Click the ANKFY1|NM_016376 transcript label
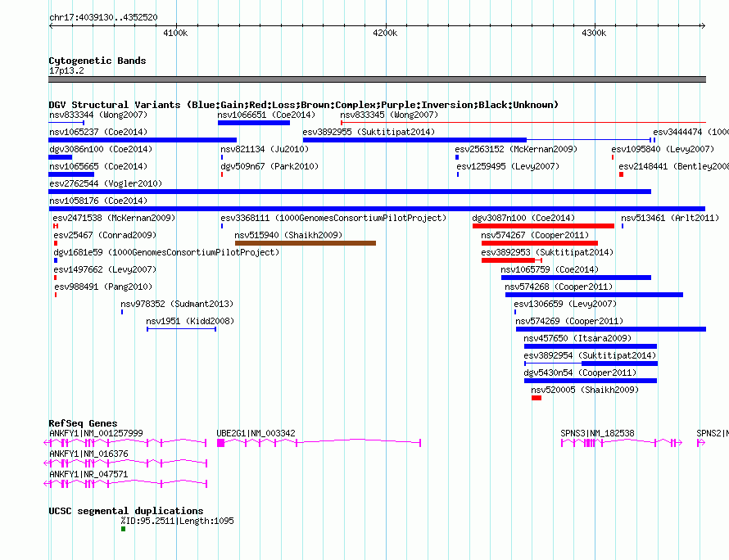 (x=88, y=454)
